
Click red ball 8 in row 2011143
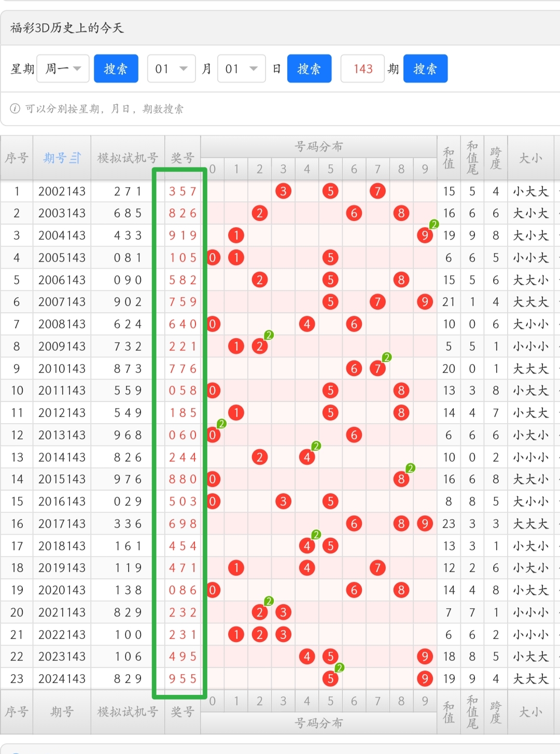(401, 390)
